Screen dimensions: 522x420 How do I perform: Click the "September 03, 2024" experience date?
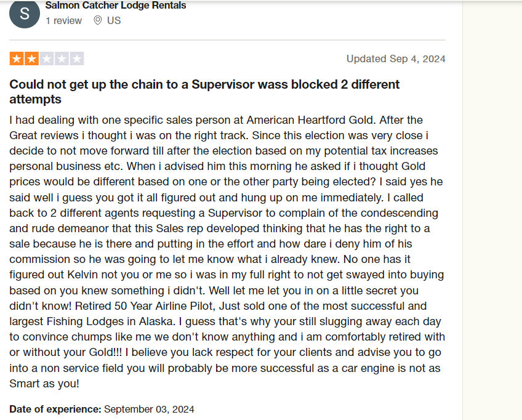point(149,409)
